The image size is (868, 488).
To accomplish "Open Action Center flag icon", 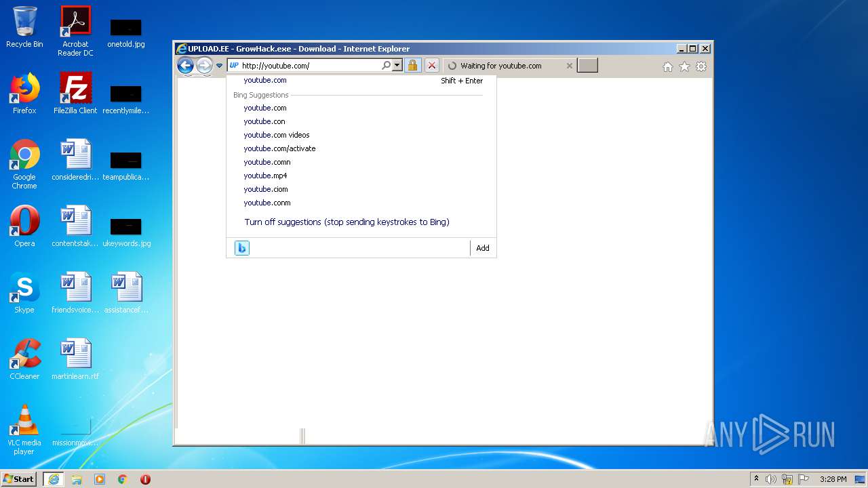I will [x=804, y=479].
